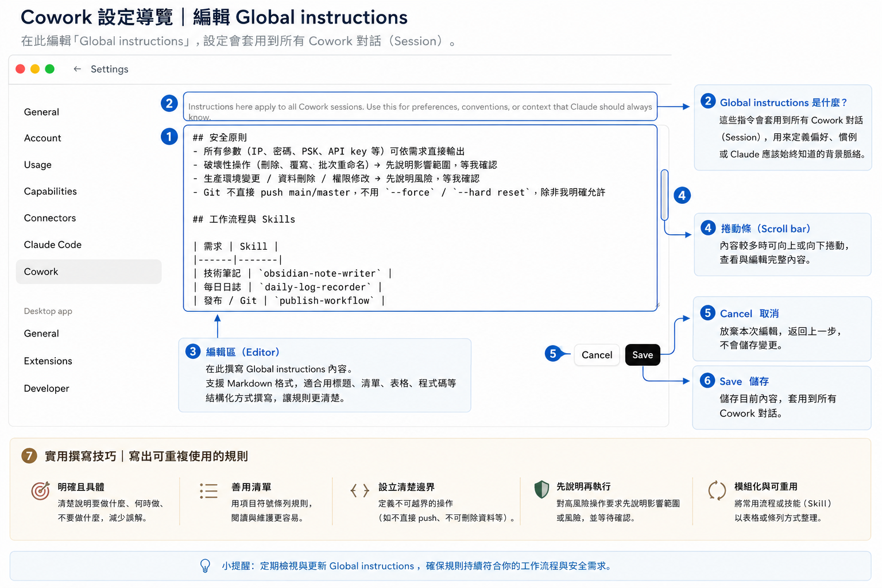This screenshot has width=882, height=588.
Task: Open the Claude Code settings section
Action: (53, 245)
